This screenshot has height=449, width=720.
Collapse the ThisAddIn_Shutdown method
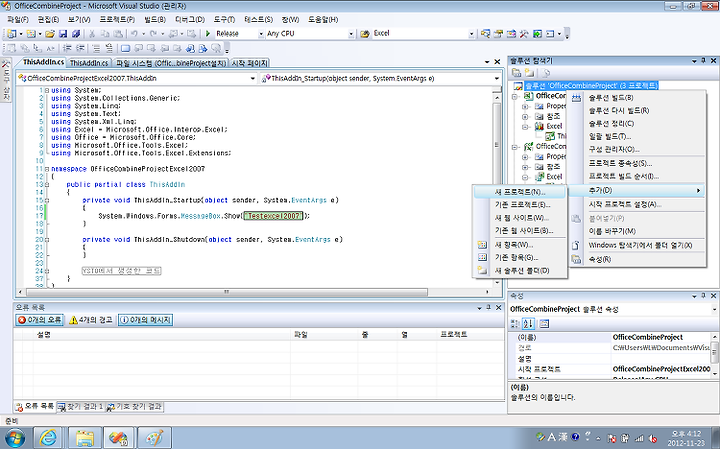coord(47,240)
